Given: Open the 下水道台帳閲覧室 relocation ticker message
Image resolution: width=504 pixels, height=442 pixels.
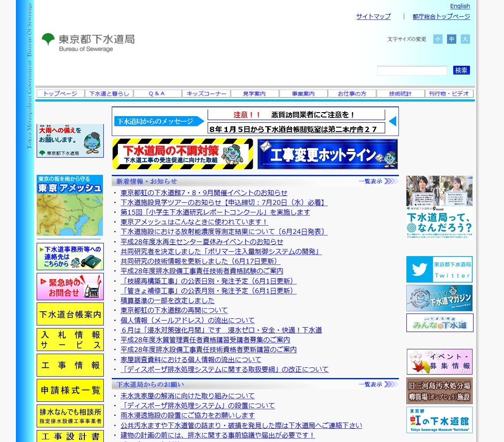Looking at the screenshot, I should [296, 129].
